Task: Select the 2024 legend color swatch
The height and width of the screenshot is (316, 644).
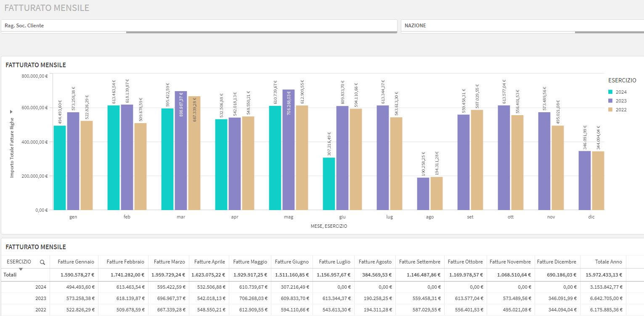Action: (x=610, y=92)
